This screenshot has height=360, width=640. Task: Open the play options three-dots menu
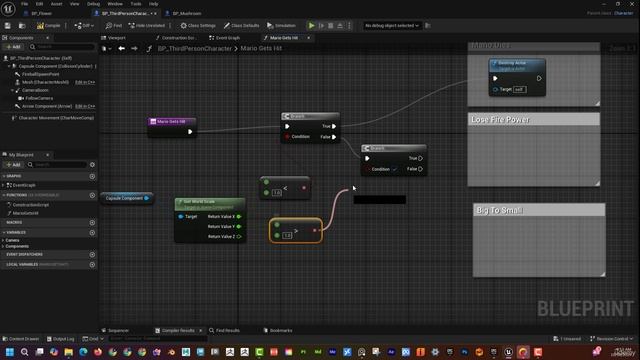point(349,26)
